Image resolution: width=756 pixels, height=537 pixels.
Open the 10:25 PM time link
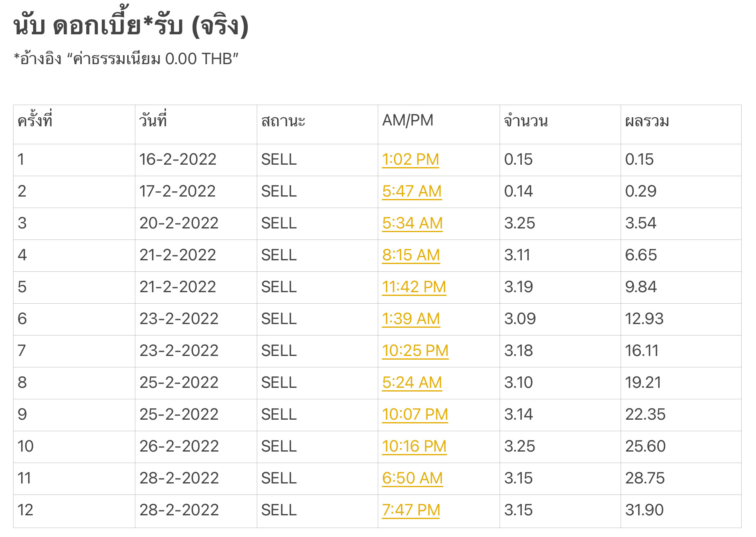tap(415, 351)
